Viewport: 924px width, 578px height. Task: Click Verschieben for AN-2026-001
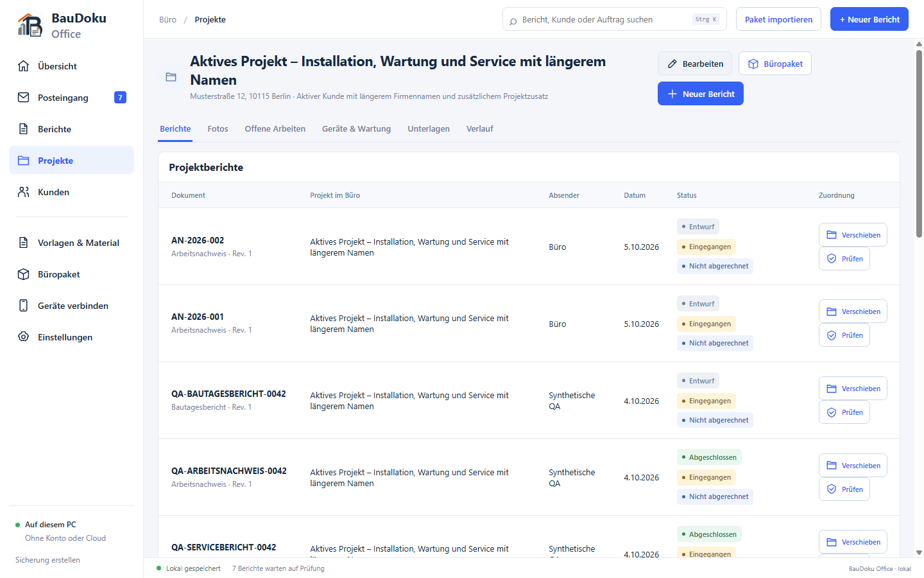(x=853, y=311)
